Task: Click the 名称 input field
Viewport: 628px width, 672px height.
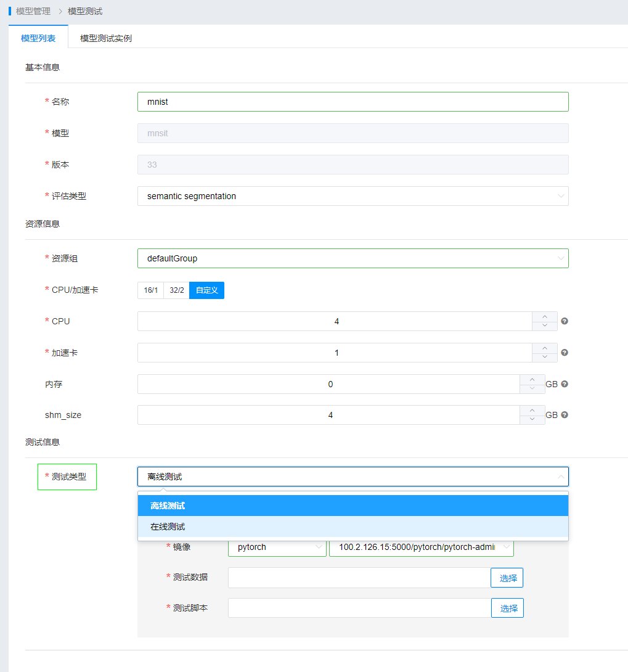Action: pyautogui.click(x=353, y=102)
